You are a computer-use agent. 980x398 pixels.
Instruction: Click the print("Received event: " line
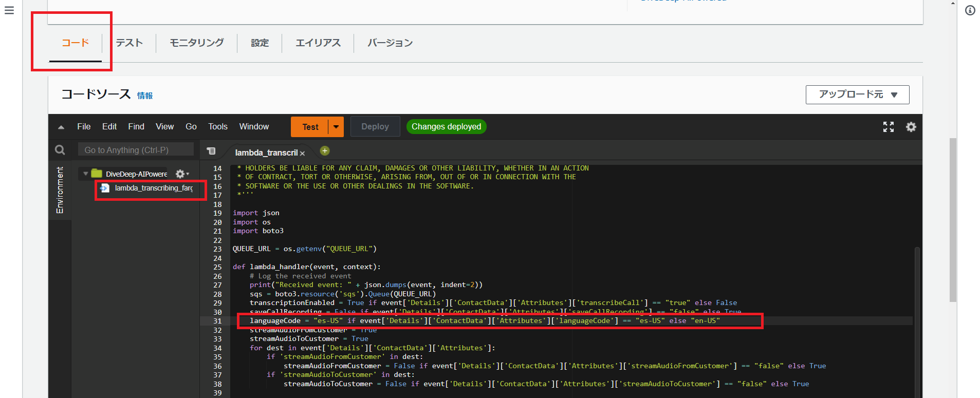pos(366,285)
